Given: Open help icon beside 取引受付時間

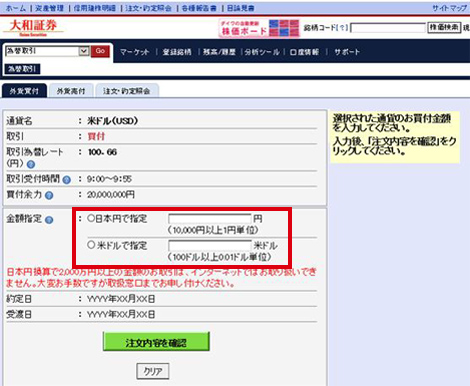Looking at the screenshot, I should (67, 180).
